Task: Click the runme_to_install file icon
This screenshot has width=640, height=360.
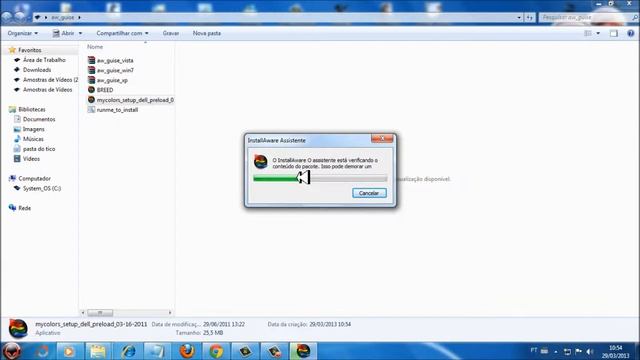Action: (x=91, y=110)
